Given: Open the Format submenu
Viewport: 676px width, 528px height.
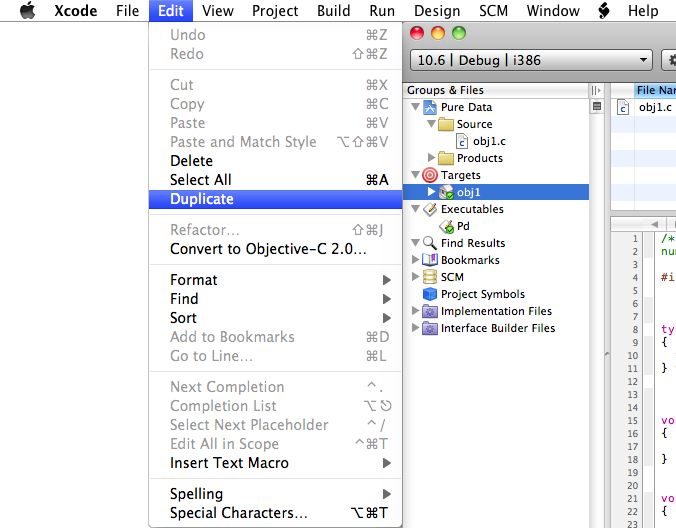Looking at the screenshot, I should coord(275,280).
